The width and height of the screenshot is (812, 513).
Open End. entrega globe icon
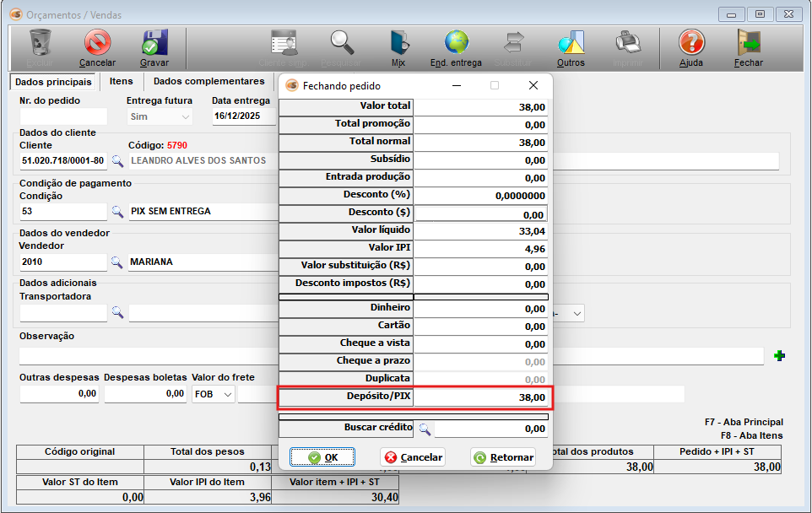click(x=456, y=42)
